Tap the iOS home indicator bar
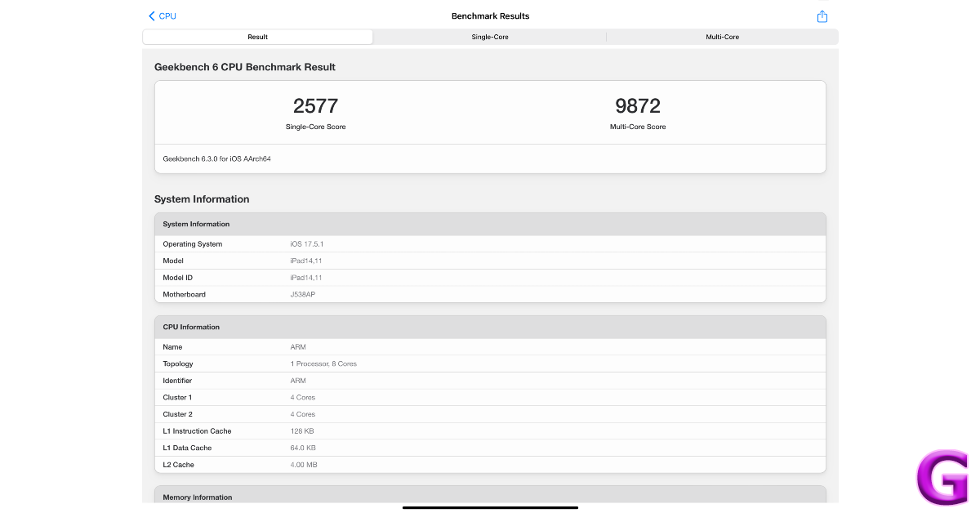This screenshot has height=513, width=980. [490, 507]
